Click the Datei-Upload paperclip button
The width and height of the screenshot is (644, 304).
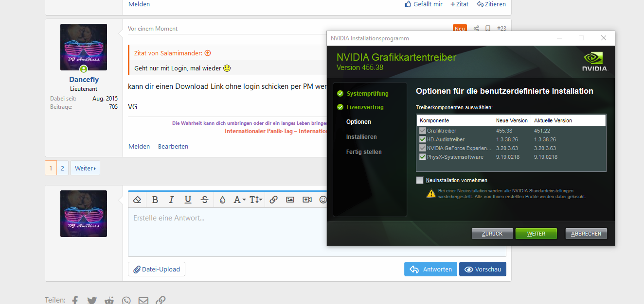157,269
